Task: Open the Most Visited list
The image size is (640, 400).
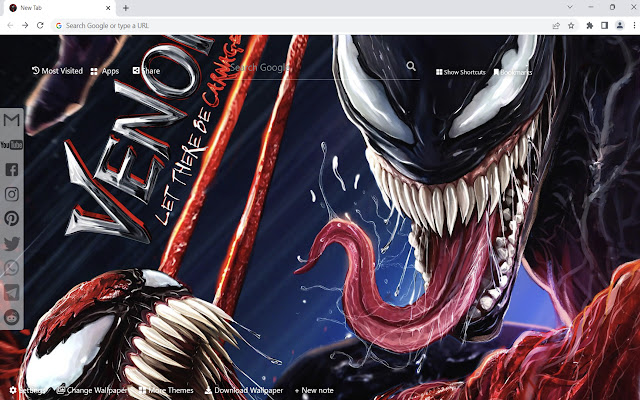Action: click(57, 71)
